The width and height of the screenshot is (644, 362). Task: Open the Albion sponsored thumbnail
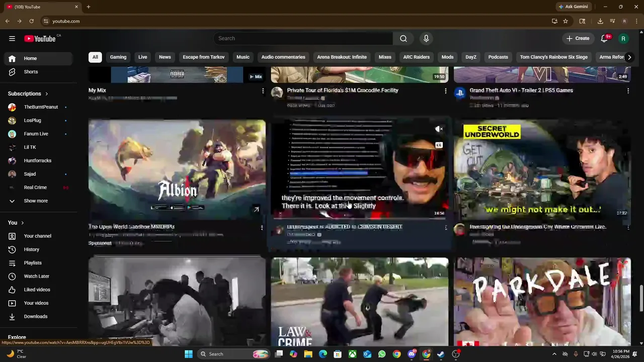[x=177, y=169]
